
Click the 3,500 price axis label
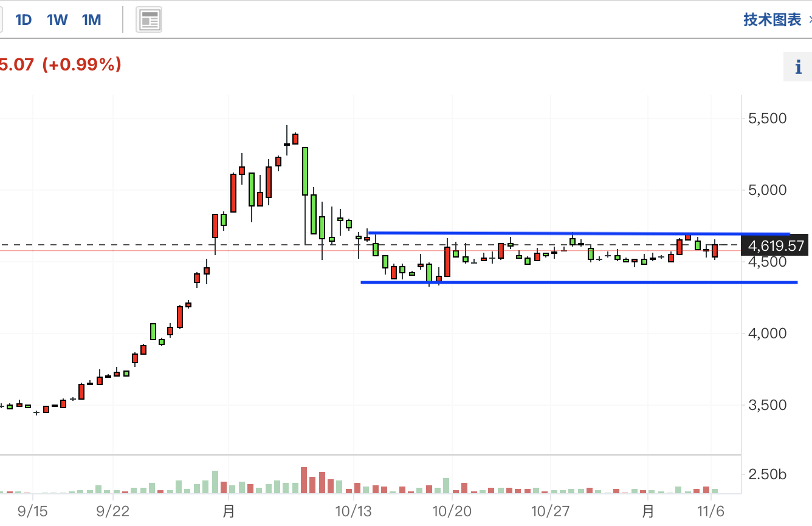pyautogui.click(x=768, y=405)
